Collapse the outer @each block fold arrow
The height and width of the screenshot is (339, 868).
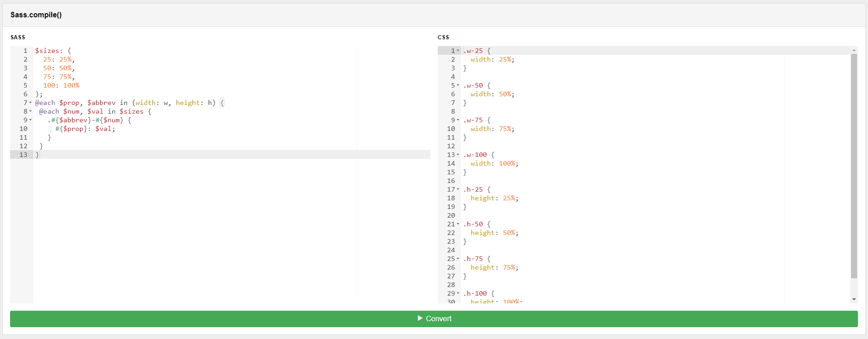point(31,103)
